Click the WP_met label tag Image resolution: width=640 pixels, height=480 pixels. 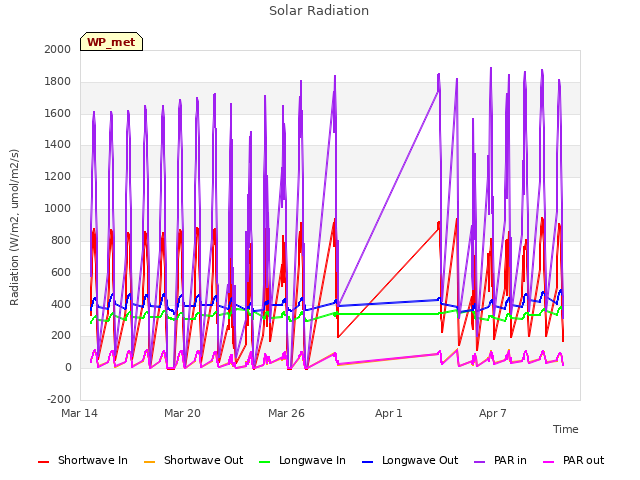tap(111, 42)
